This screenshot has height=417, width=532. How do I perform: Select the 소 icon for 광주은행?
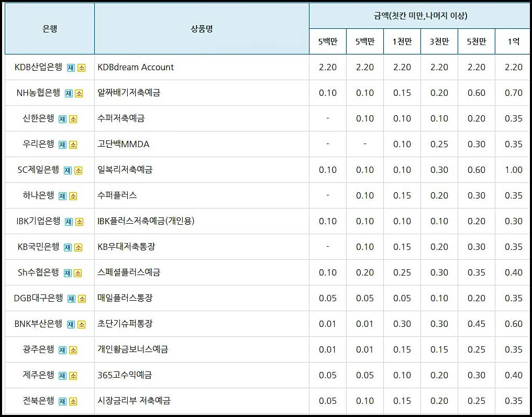tap(73, 350)
